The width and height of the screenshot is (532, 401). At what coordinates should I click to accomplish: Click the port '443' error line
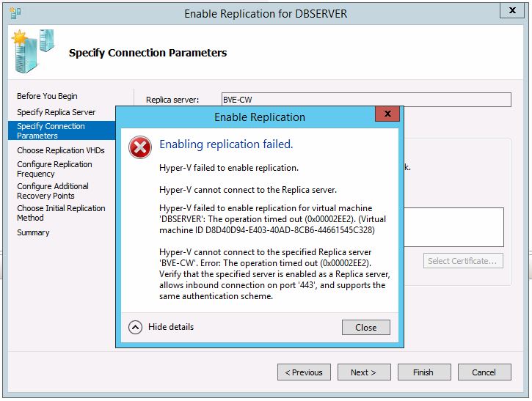click(272, 285)
